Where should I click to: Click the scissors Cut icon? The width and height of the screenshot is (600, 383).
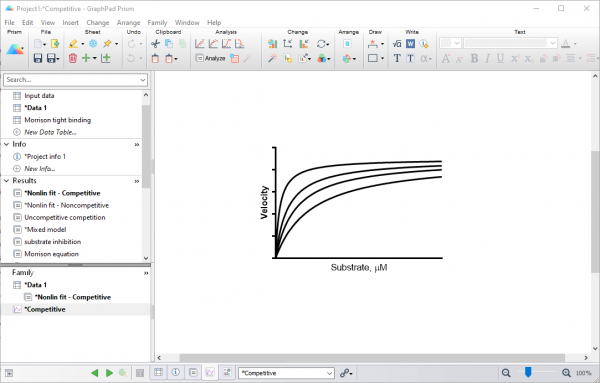click(x=155, y=44)
